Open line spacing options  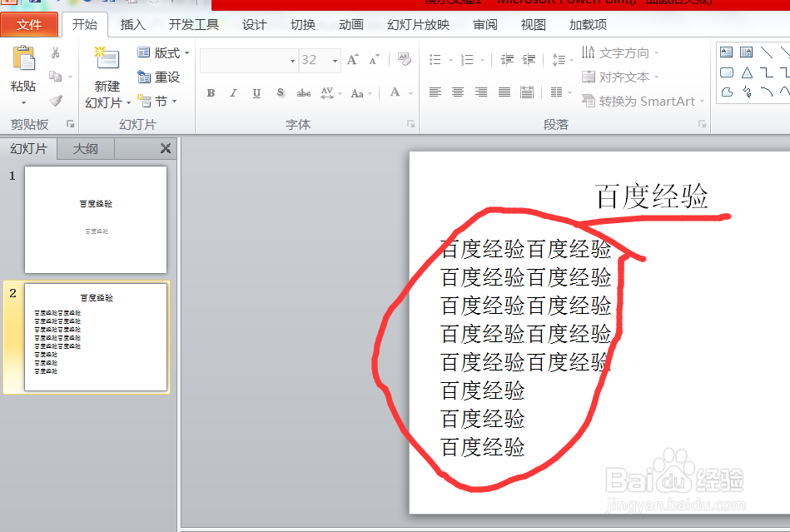[562, 60]
